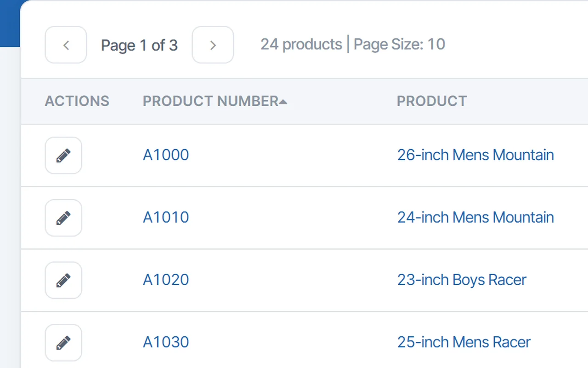Image resolution: width=588 pixels, height=368 pixels.
Task: Open the 23-inch Boys Racer product
Action: [x=462, y=280]
